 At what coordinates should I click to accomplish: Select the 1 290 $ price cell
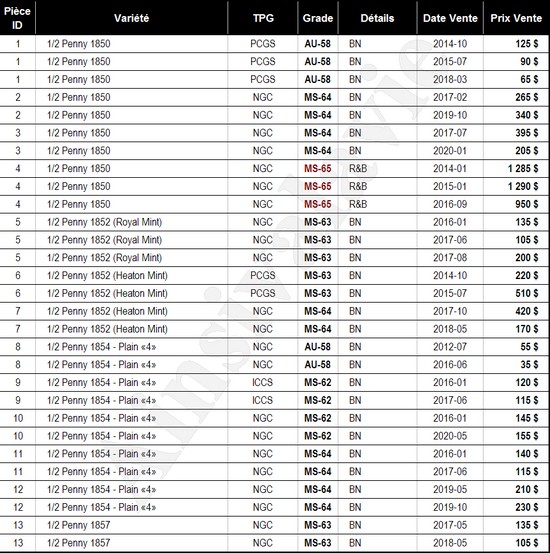[523, 186]
